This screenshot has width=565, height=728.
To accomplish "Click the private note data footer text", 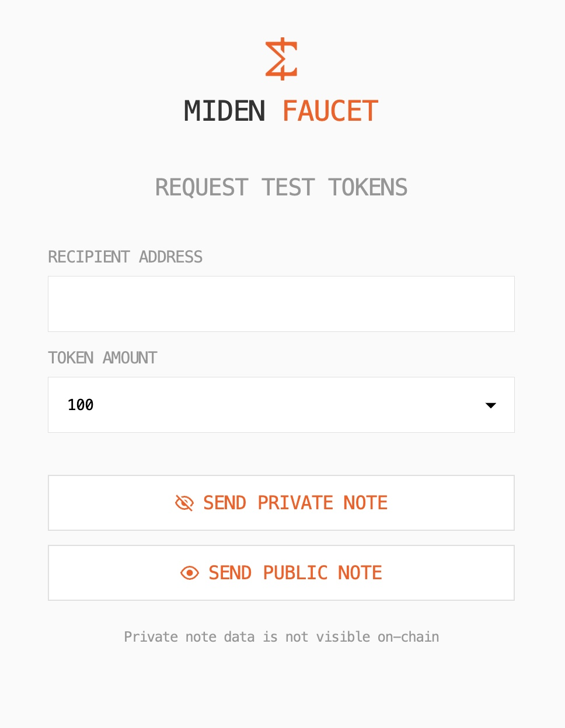I will coord(281,636).
